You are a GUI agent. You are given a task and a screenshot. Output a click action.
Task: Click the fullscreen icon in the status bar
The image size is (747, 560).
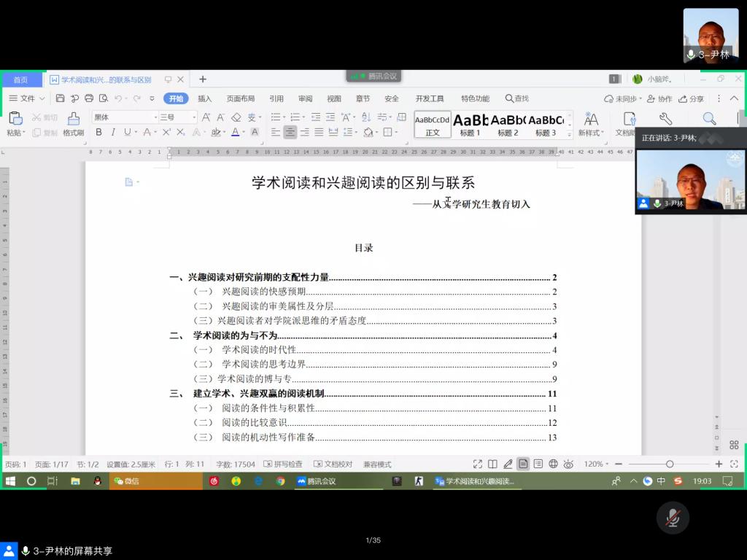coord(478,464)
